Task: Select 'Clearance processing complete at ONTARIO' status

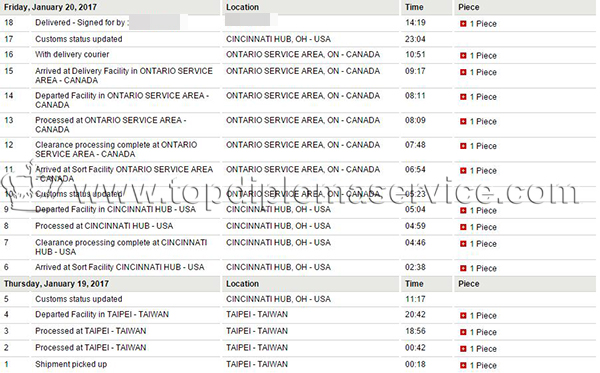Action: (x=116, y=149)
